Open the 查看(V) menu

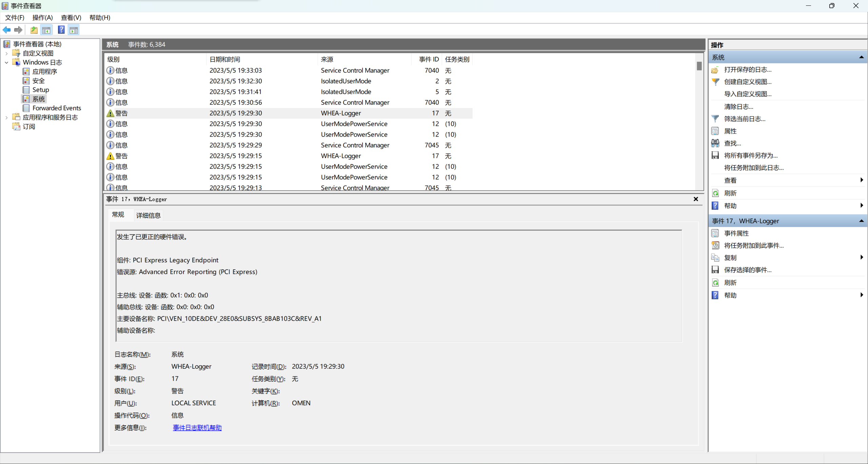(71, 18)
